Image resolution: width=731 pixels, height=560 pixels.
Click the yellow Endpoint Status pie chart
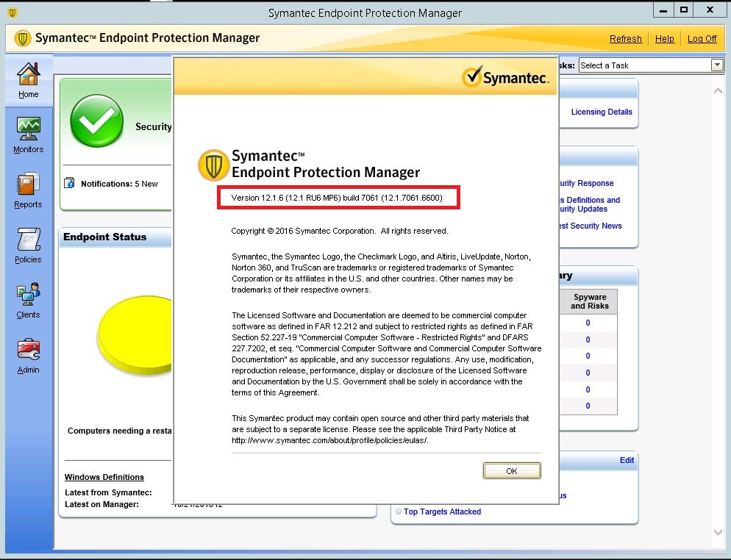[135, 334]
